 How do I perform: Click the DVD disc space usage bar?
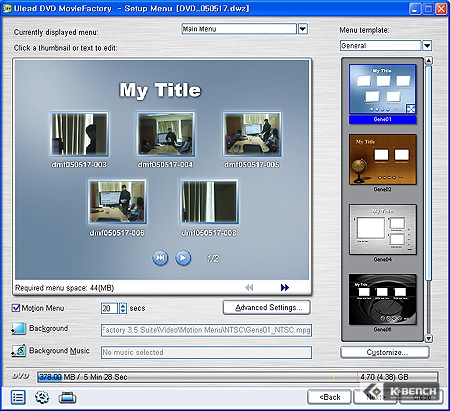pyautogui.click(x=237, y=377)
